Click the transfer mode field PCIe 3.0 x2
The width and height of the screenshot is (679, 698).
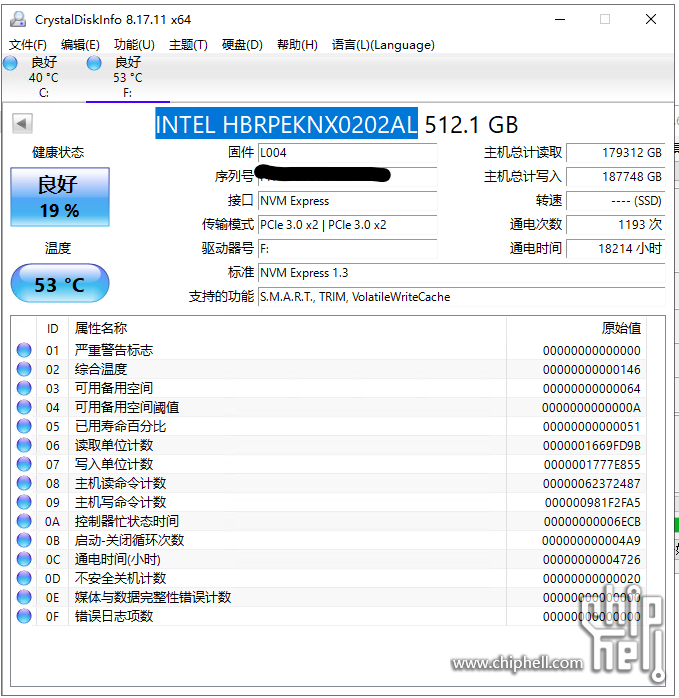(348, 225)
